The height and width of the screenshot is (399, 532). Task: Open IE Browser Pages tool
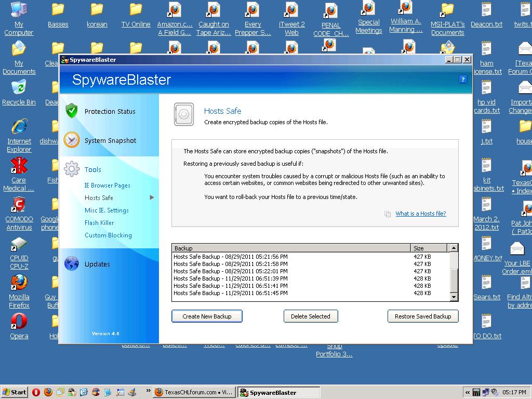click(x=107, y=185)
